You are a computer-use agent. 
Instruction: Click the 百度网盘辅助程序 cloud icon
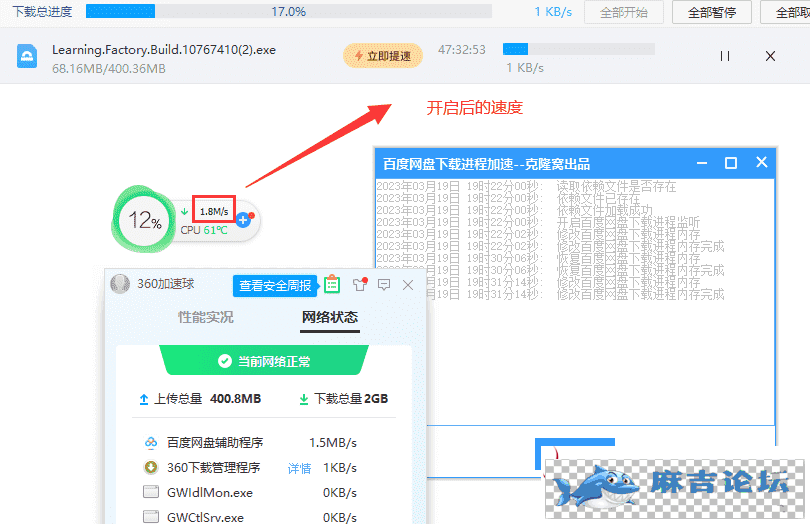151,442
